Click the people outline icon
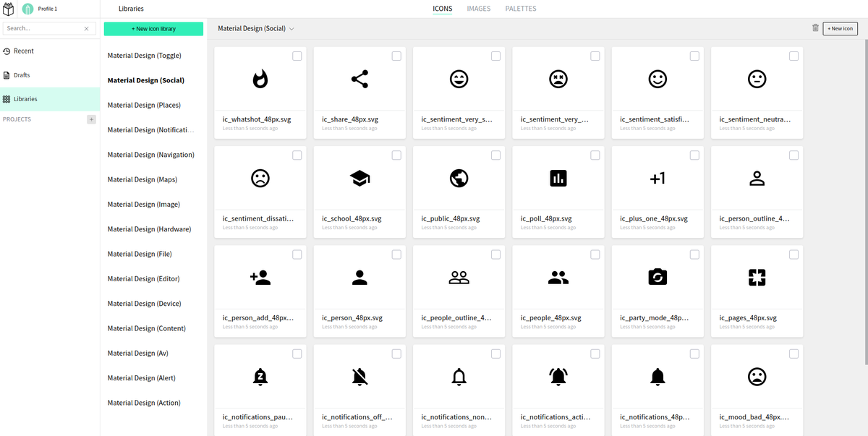This screenshot has width=868, height=436. [459, 278]
